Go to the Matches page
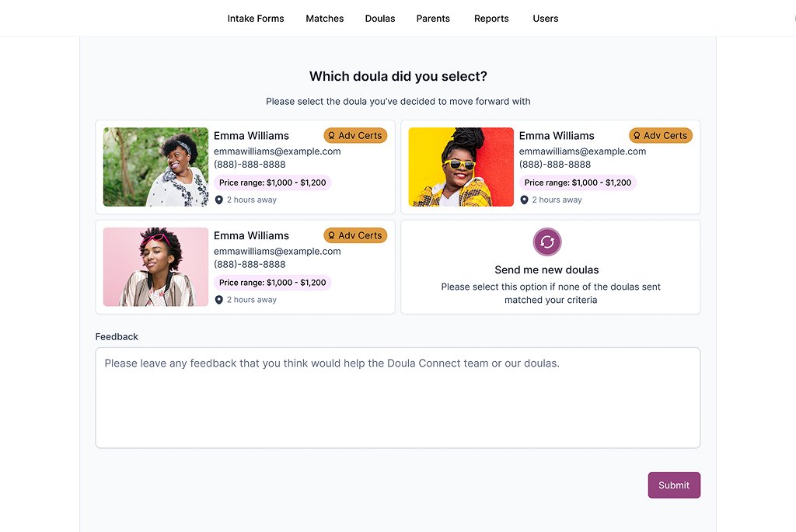796x532 pixels. point(325,19)
